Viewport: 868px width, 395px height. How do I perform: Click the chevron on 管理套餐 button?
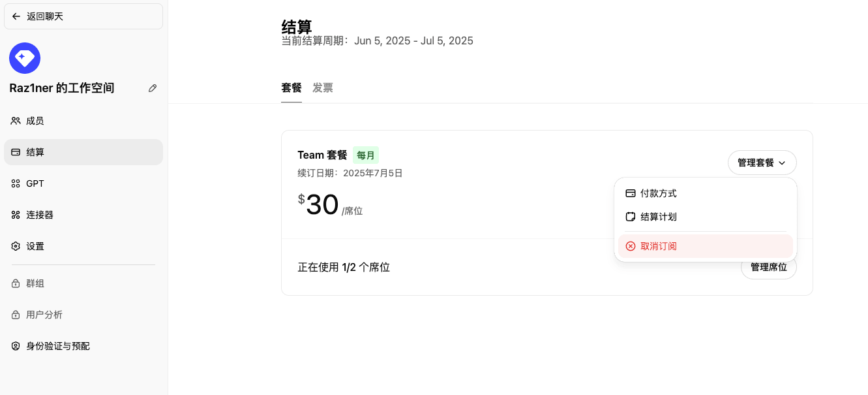782,163
